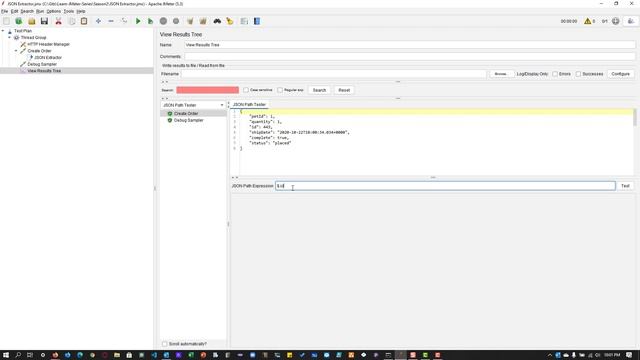Collapse the Thread Group node

[x=10, y=38]
